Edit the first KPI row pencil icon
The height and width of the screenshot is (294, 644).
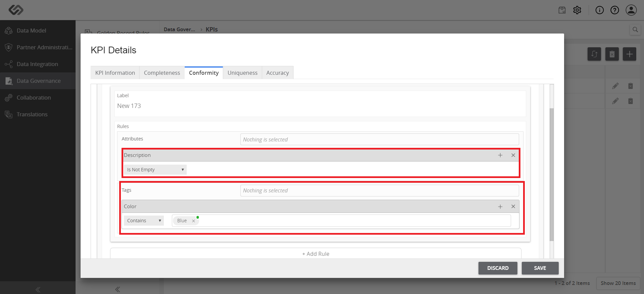click(x=615, y=86)
